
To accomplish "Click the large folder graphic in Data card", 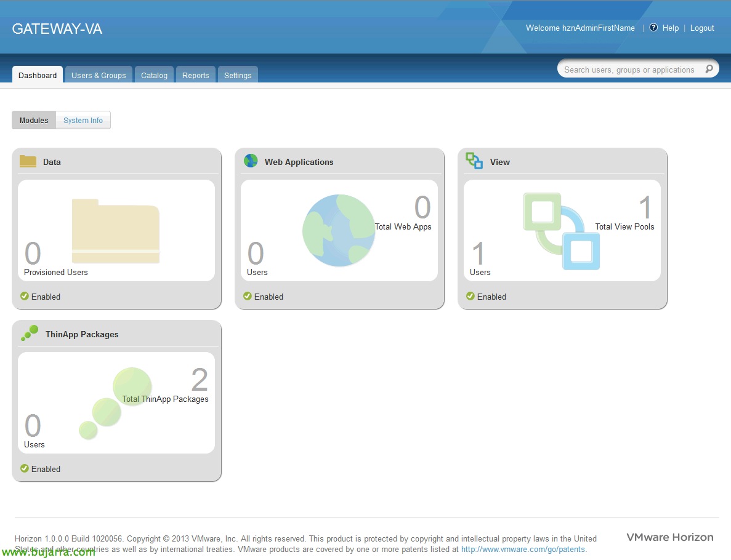I will [x=116, y=231].
